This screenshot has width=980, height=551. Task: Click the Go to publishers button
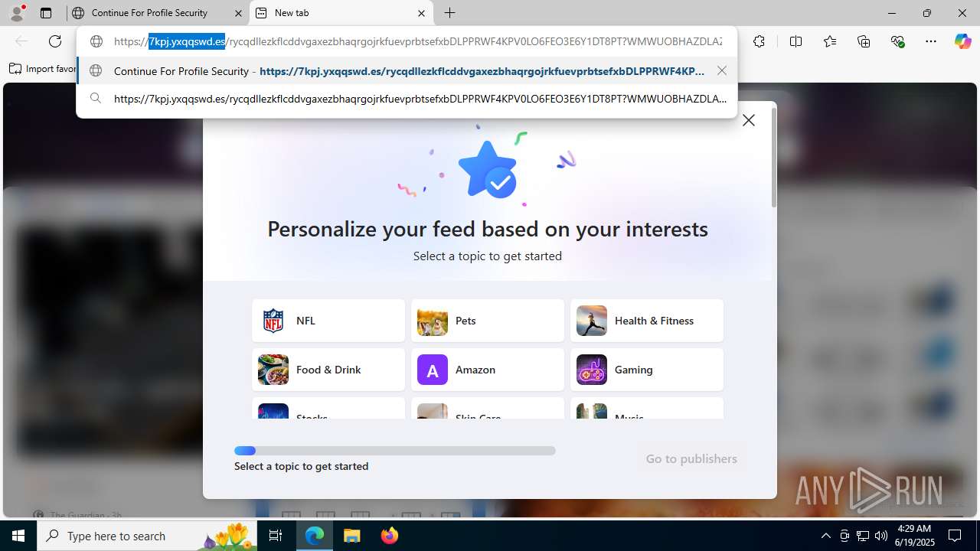[x=691, y=458]
